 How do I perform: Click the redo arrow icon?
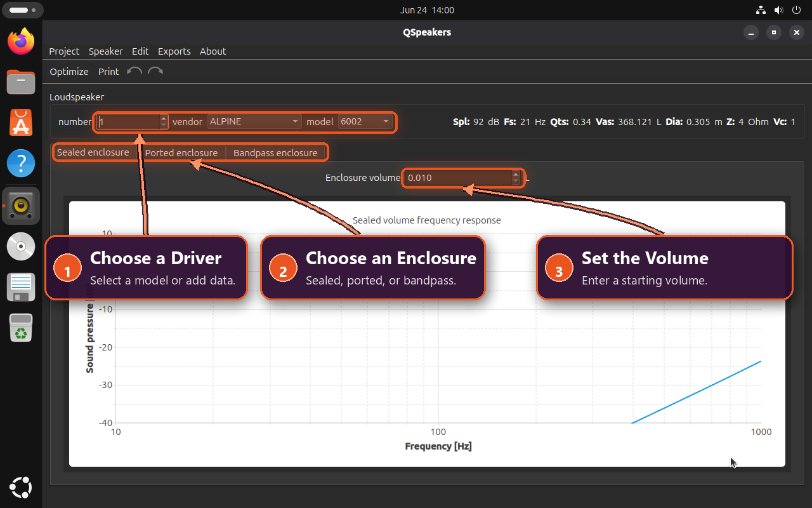(x=155, y=71)
